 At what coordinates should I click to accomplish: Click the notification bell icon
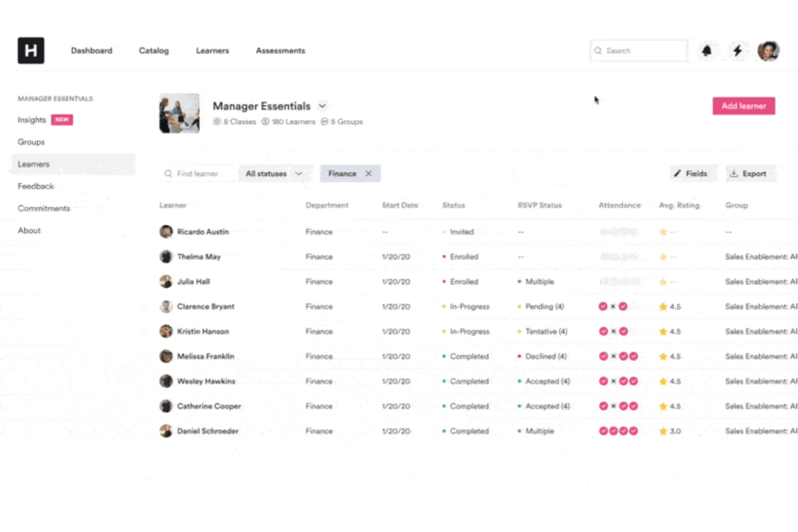tap(706, 50)
